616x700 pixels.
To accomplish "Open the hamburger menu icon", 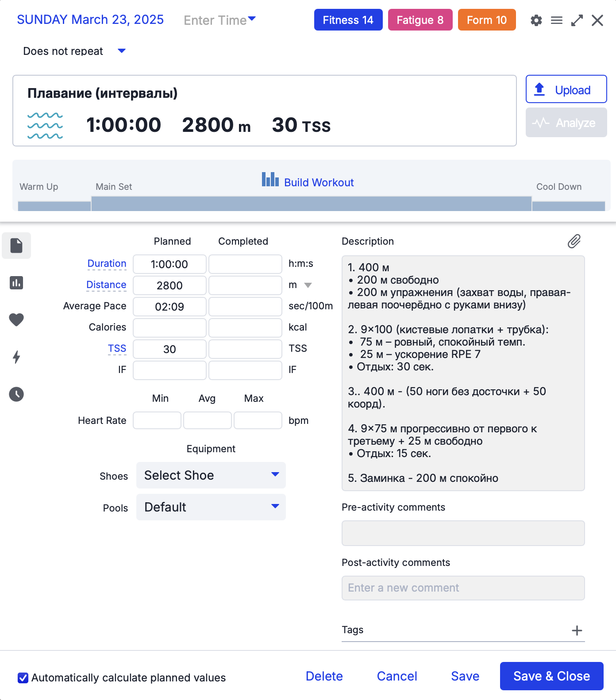I will (556, 20).
